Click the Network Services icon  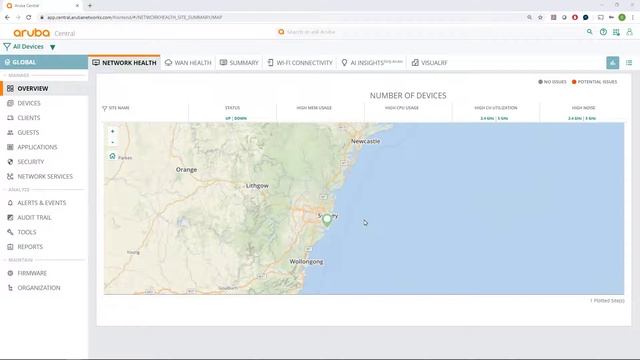coord(10,176)
